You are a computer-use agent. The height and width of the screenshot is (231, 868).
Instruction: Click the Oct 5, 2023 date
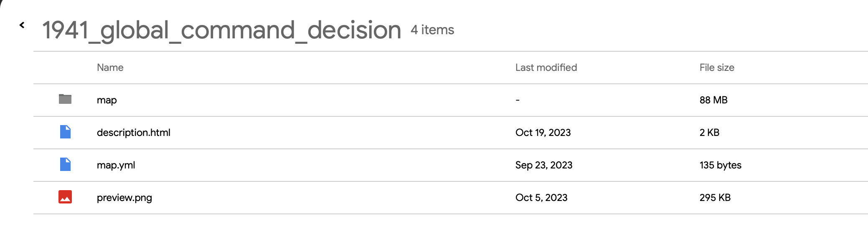coord(541,198)
